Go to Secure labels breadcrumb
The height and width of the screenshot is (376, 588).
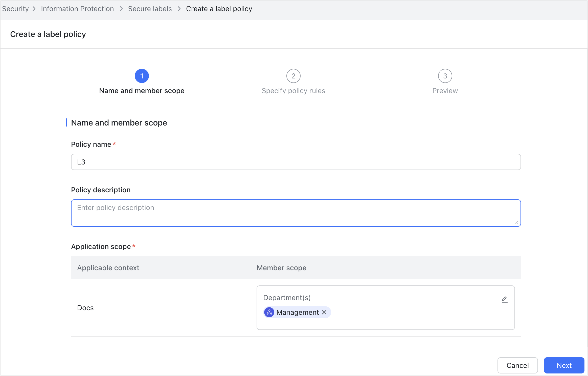150,8
